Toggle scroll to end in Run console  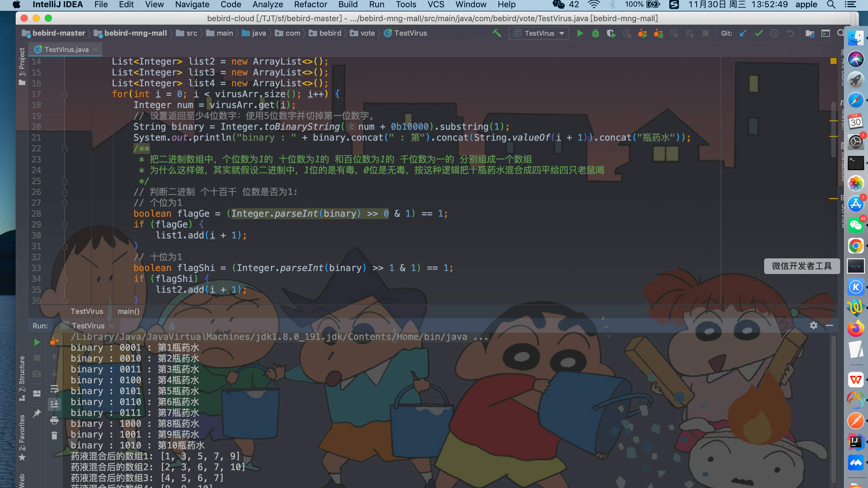point(54,404)
